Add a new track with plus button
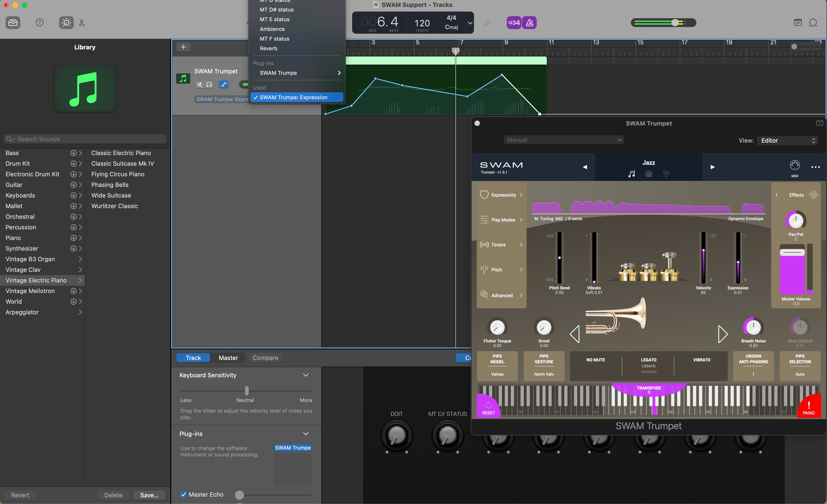 point(183,47)
